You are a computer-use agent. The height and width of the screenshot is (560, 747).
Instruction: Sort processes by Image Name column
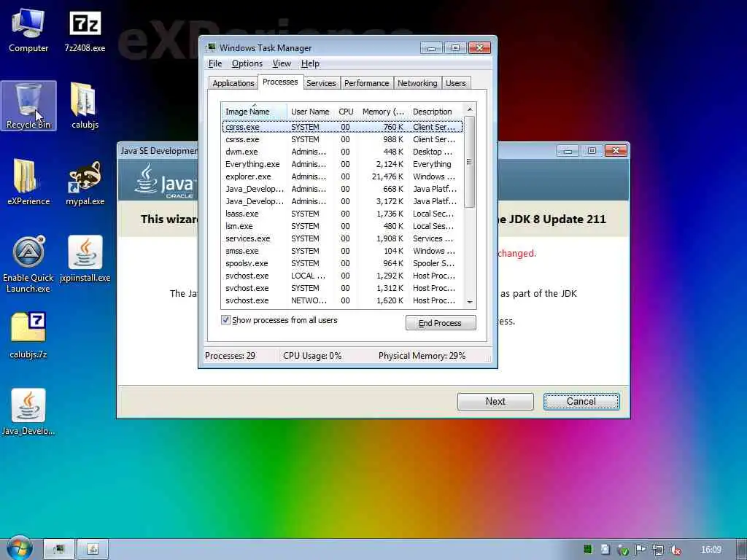[255, 112]
